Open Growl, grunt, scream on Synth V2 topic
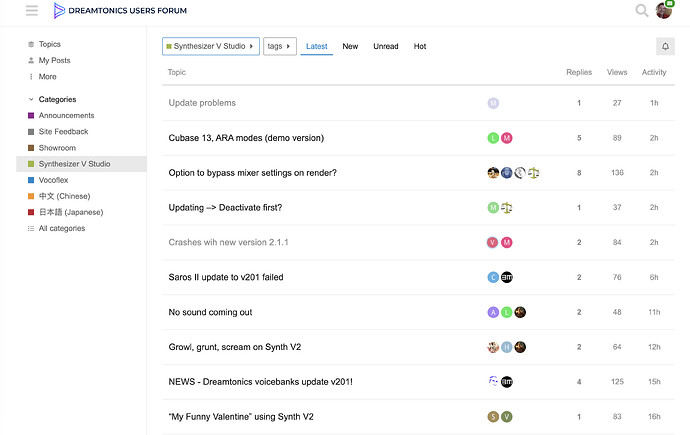Viewport: 690px width, 435px height. point(235,347)
